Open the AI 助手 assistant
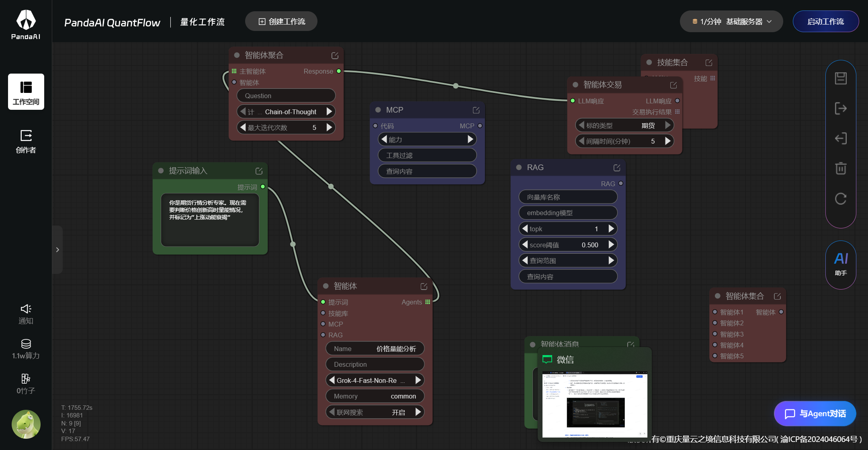 tap(841, 264)
